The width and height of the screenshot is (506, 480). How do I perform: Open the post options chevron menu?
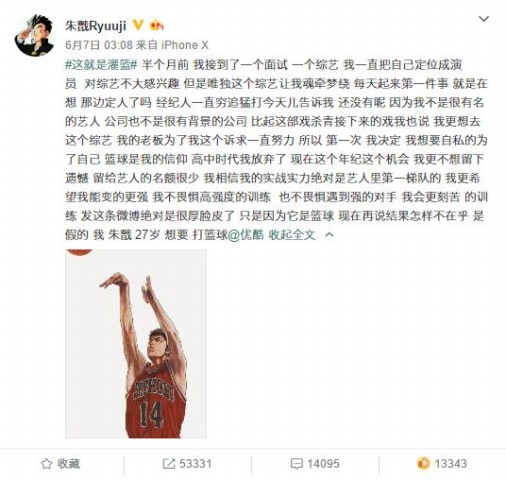click(483, 19)
